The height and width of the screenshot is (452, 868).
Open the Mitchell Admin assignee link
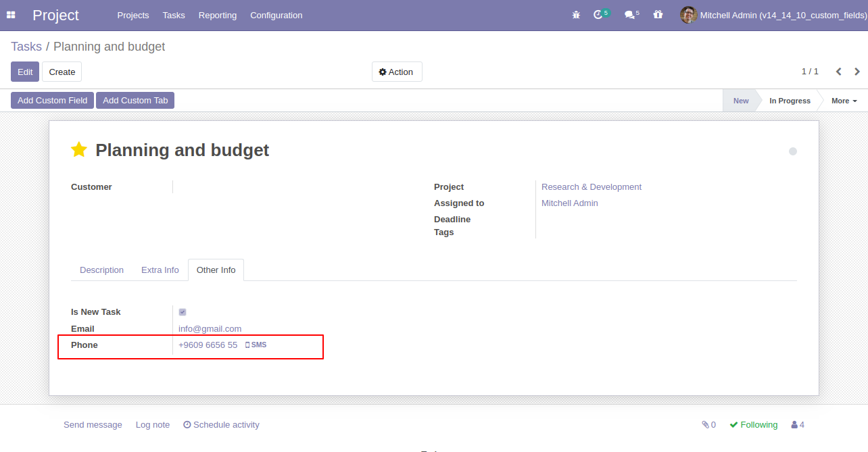coord(570,203)
